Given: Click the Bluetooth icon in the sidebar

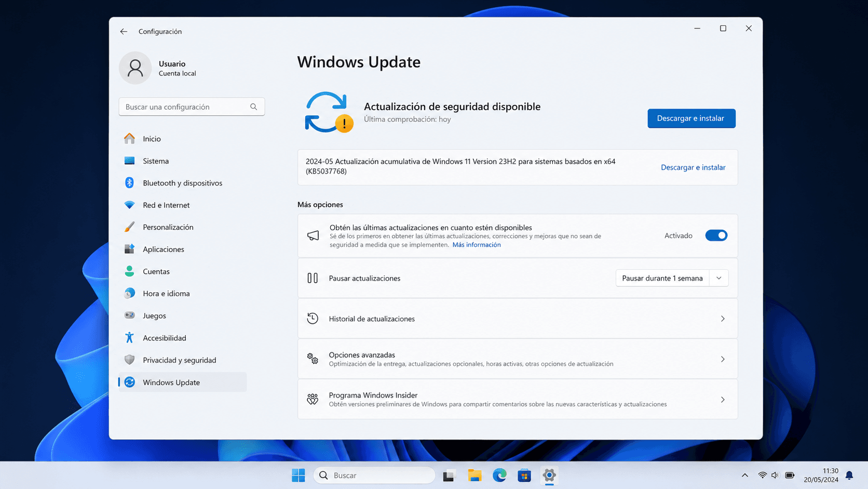Looking at the screenshot, I should point(129,183).
